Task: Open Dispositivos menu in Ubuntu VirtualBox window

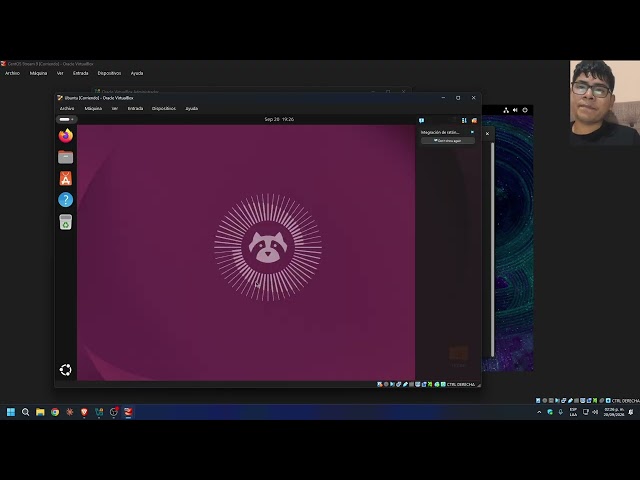Action: (164, 109)
